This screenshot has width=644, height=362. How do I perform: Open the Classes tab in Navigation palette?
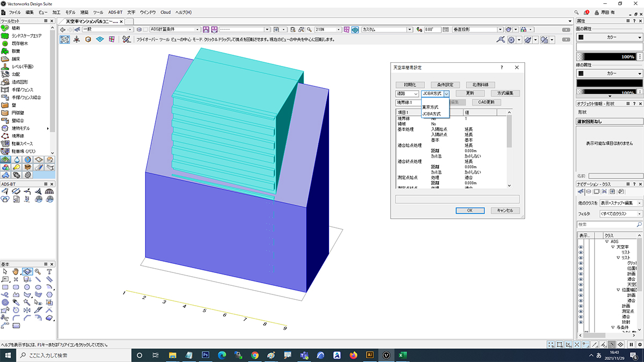(581, 191)
